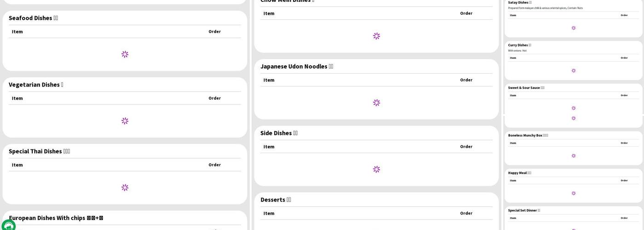Screen dimensions: 644x230
Task: Click the Special Thai Dishes loading spinner
Action: click(x=125, y=188)
